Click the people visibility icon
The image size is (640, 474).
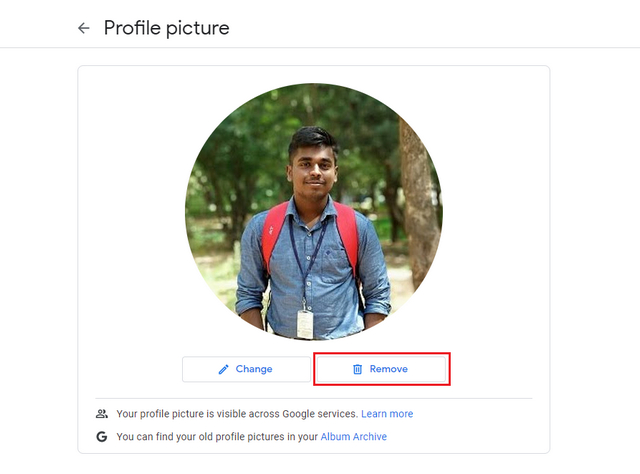coord(101,414)
